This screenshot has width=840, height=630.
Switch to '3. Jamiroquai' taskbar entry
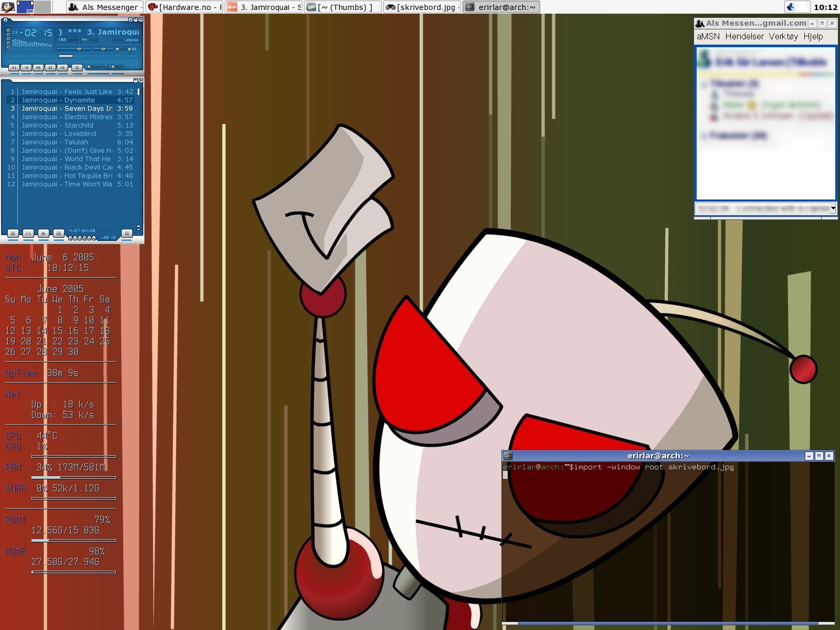264,7
